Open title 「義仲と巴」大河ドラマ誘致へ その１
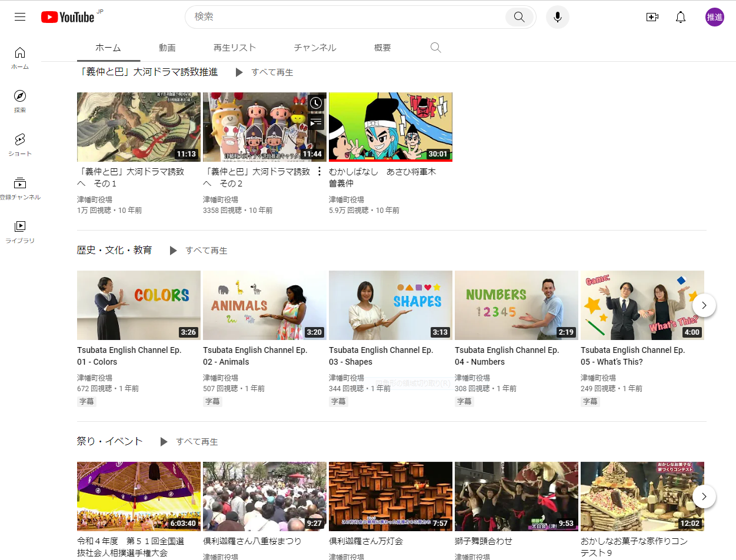 tap(131, 178)
